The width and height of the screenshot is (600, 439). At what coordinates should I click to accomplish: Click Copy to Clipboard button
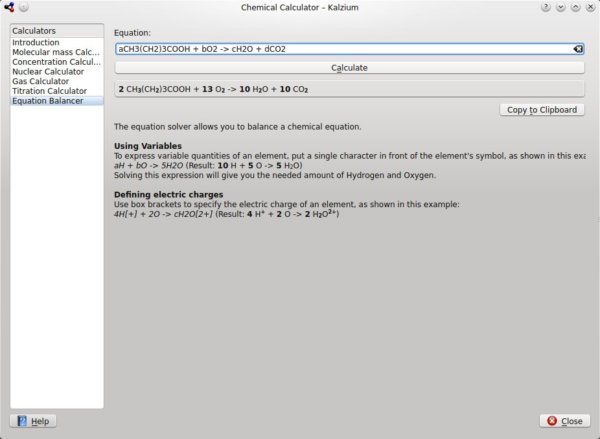click(x=542, y=110)
